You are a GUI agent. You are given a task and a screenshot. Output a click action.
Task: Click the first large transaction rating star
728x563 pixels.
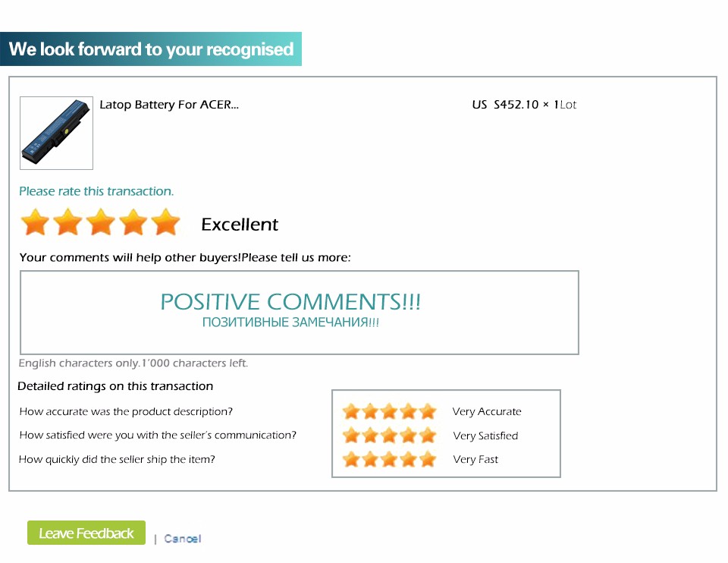35,223
